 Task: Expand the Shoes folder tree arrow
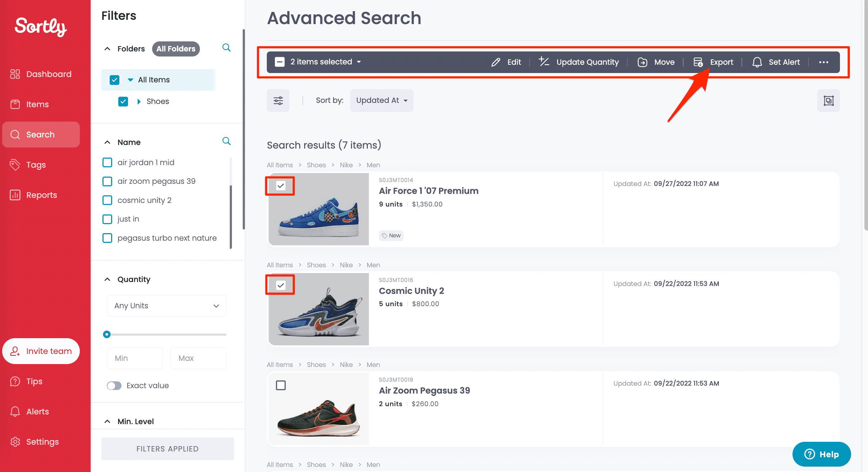point(139,101)
